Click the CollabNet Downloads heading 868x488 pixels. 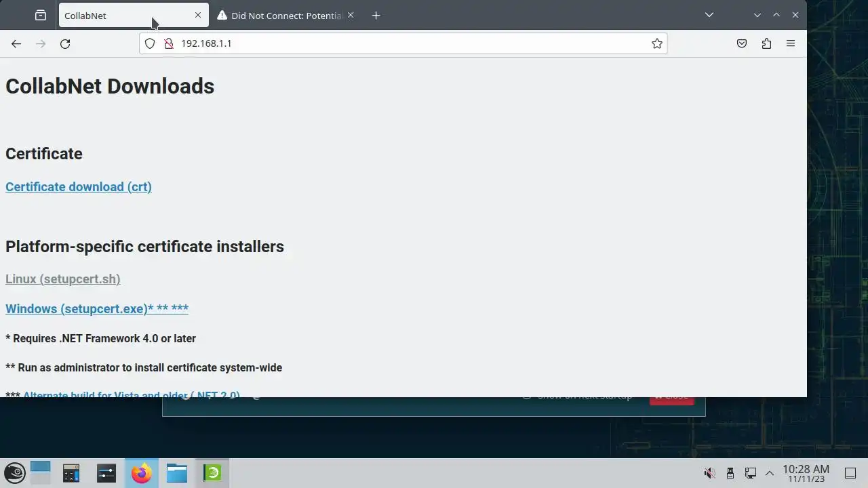[110, 86]
